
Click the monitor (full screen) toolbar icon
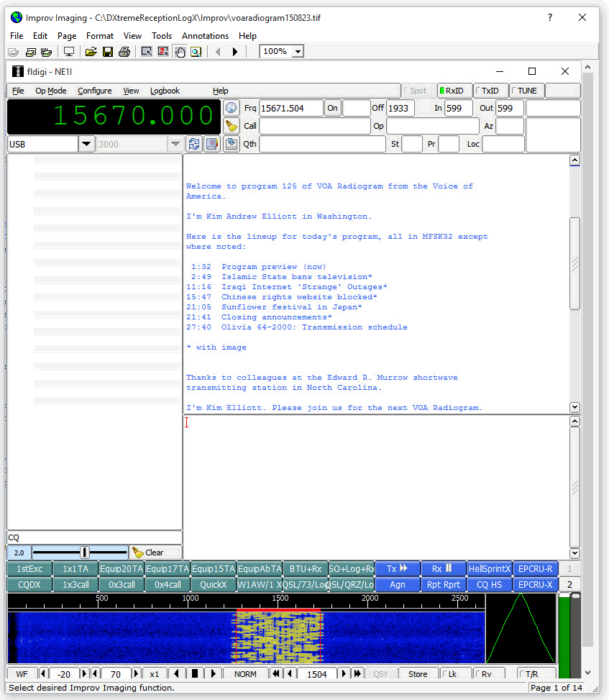pyautogui.click(x=69, y=52)
